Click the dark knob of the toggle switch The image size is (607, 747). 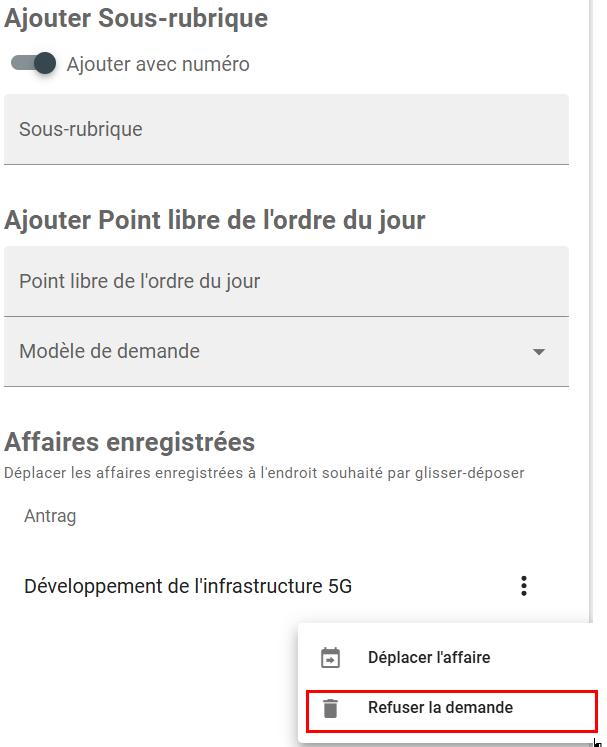(44, 64)
